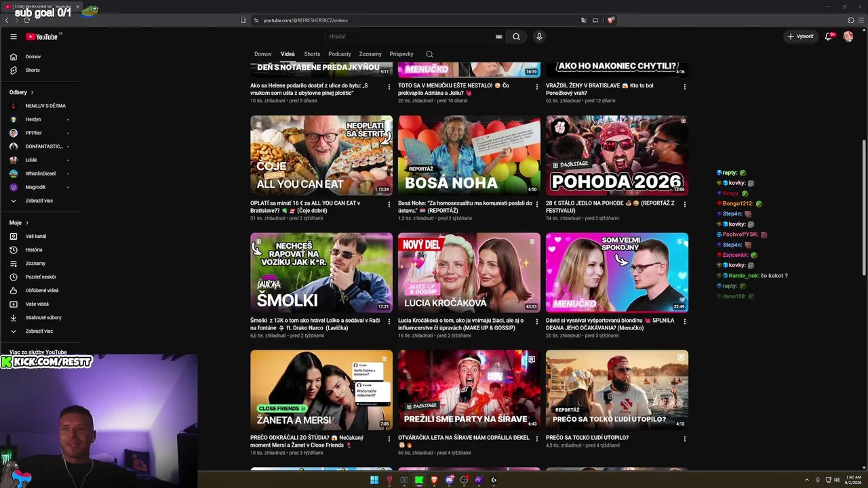The image size is (868, 488).
Task: Open Windows Start menu
Action: tap(374, 480)
